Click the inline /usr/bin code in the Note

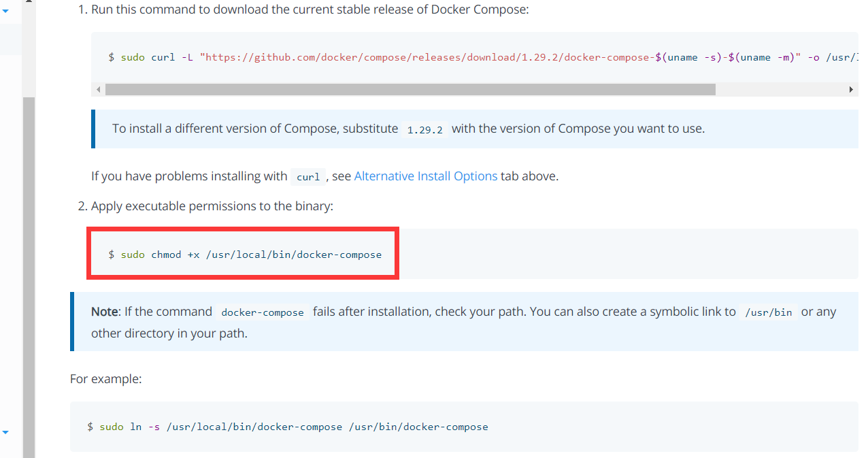(x=769, y=312)
